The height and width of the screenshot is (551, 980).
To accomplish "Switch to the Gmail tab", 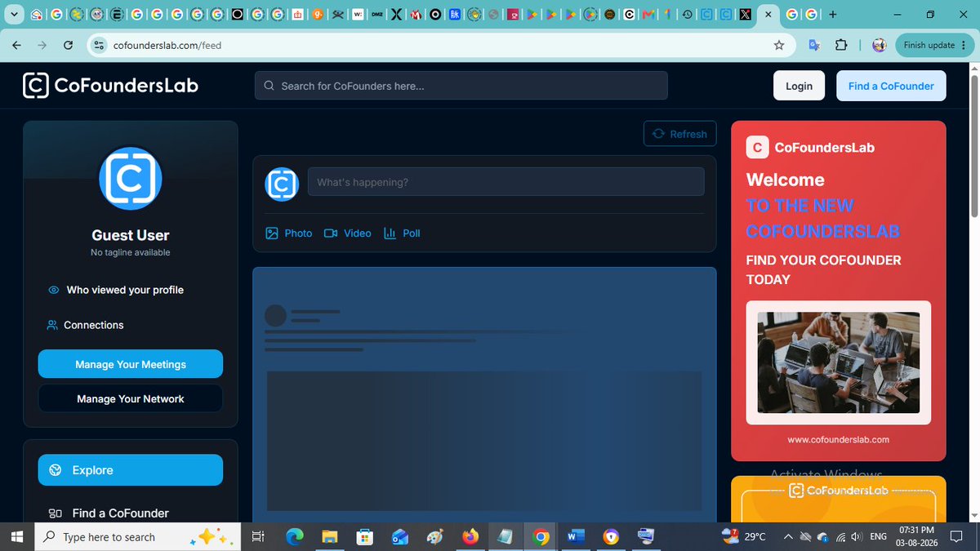I will pos(648,15).
